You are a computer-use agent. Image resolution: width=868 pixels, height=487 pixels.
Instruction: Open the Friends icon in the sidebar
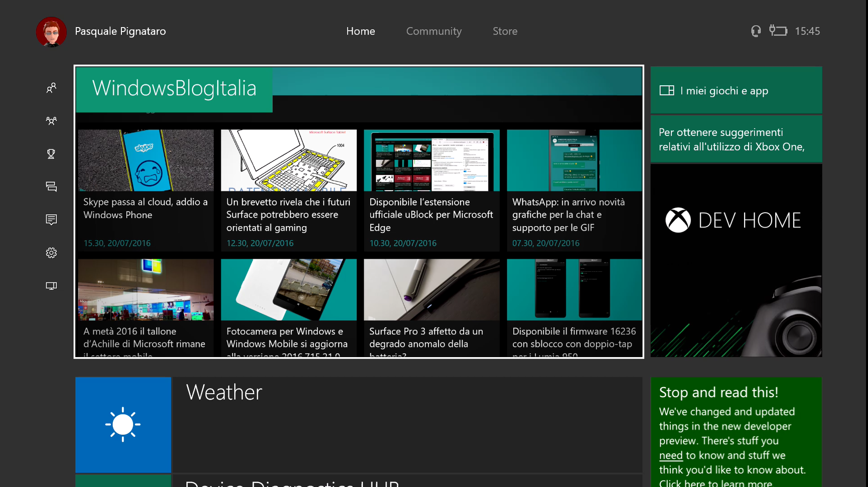(51, 88)
